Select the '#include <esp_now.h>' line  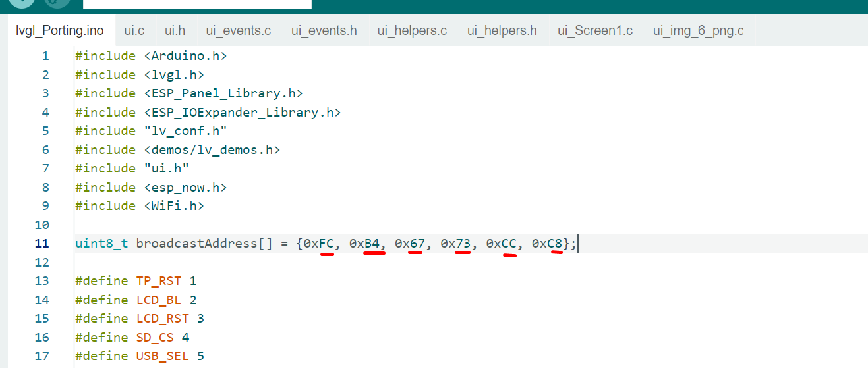(151, 188)
